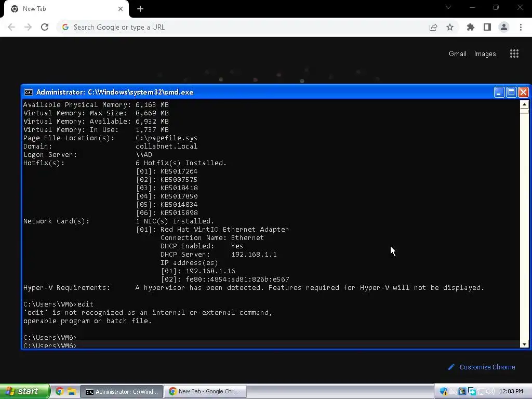The height and width of the screenshot is (399, 532).
Task: Reload the page with Chrome's refresh icon
Action: (45, 27)
